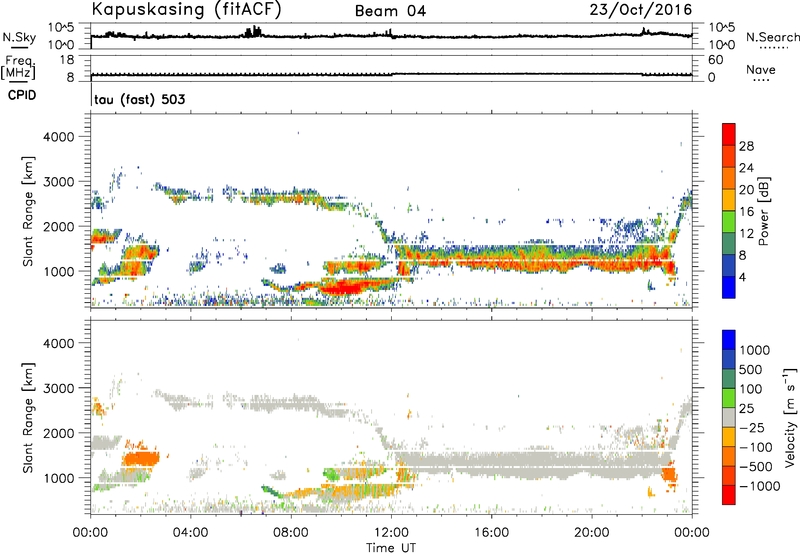This screenshot has height=554, width=800.
Task: Select the 4000 tick in the velocity panel
Action: (x=59, y=343)
